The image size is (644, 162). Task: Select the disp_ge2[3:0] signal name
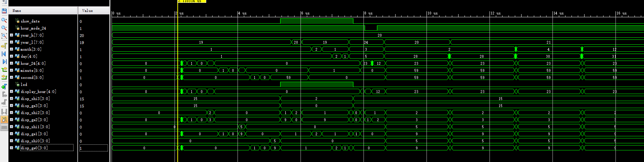click(34, 120)
